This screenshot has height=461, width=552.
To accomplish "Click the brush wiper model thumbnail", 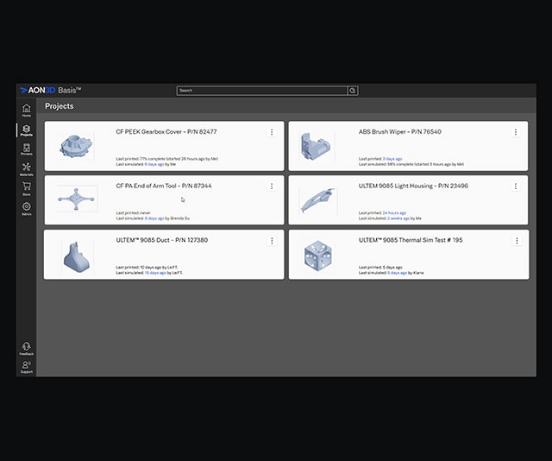I will tap(316, 146).
